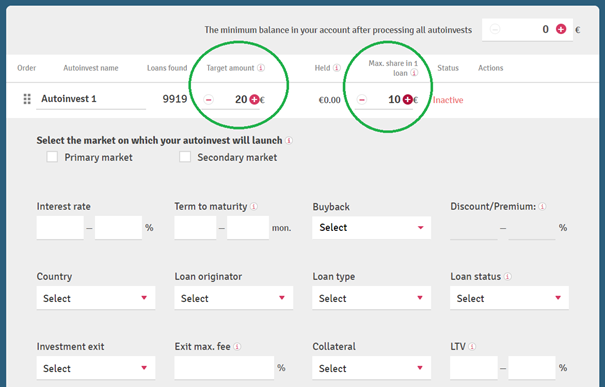Click the Autoinvest 1 name field
This screenshot has width=605, height=387.
(91, 99)
